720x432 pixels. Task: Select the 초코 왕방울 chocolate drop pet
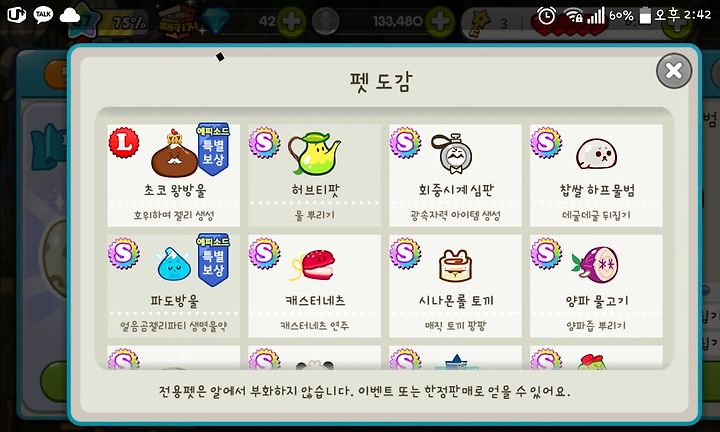tap(174, 175)
